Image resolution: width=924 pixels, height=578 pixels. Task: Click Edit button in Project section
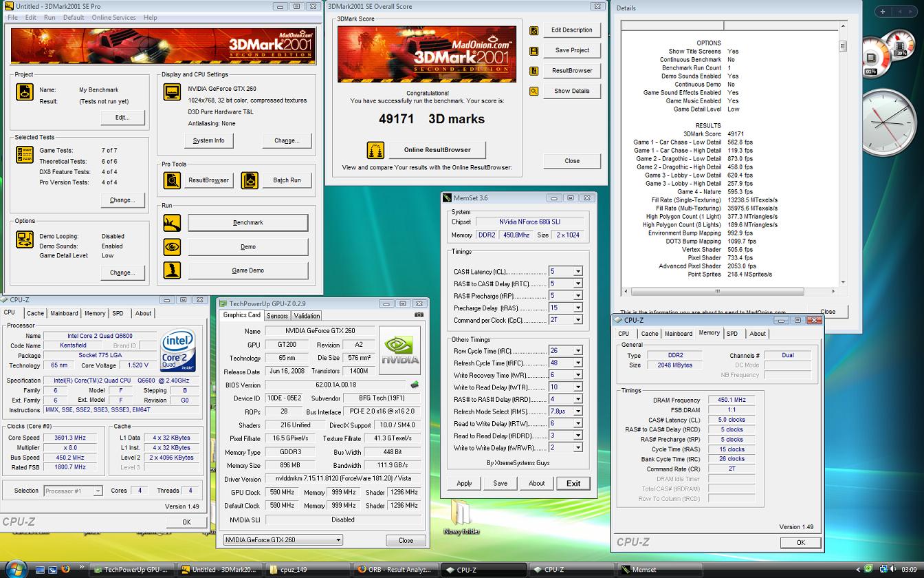point(122,118)
